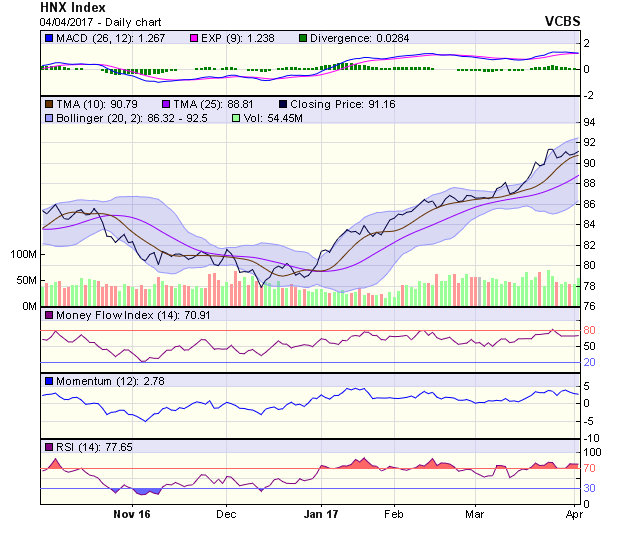Click the RSI (14) legend swatch
620x535 pixels.
click(x=49, y=446)
